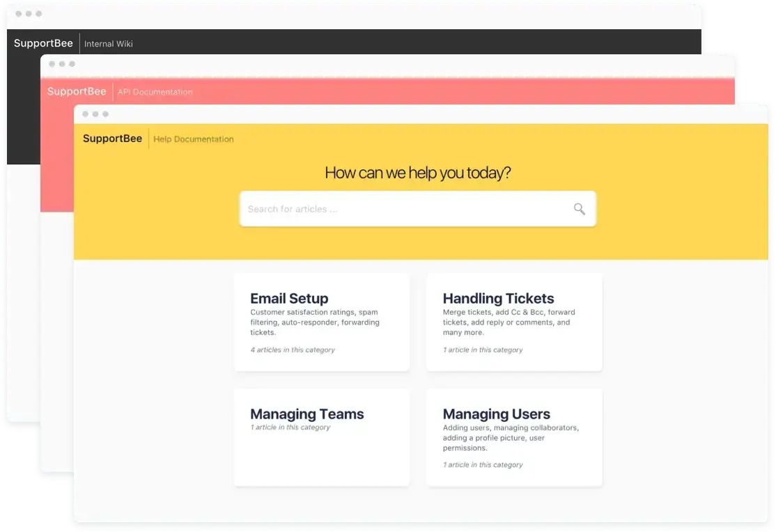Click the SupportBee logo on the yellow header
Viewport: 776px width, 532px height.
112,139
